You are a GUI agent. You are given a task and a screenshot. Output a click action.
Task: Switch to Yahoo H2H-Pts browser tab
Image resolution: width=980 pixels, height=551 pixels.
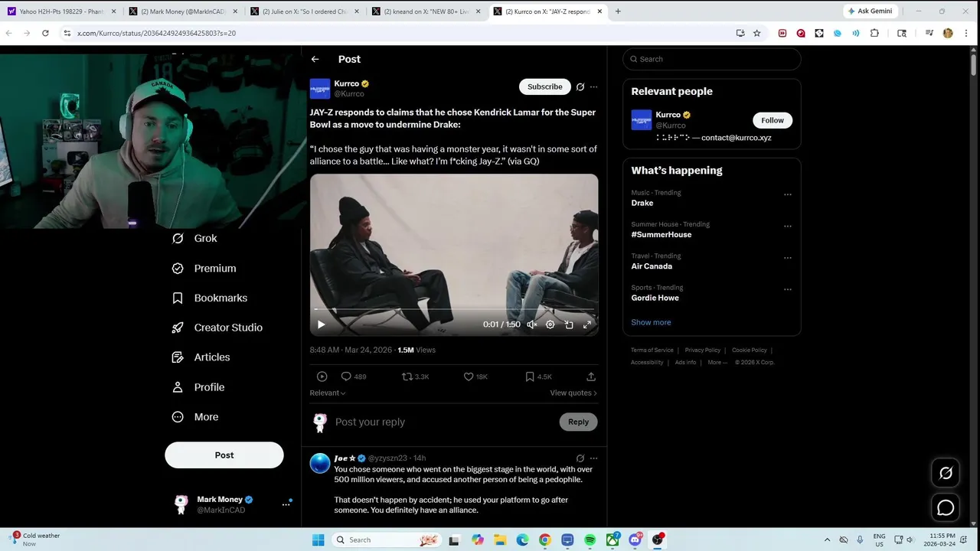pyautogui.click(x=60, y=11)
